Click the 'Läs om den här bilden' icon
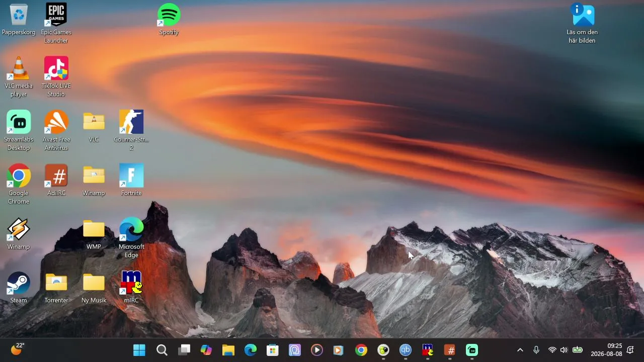 point(583,23)
